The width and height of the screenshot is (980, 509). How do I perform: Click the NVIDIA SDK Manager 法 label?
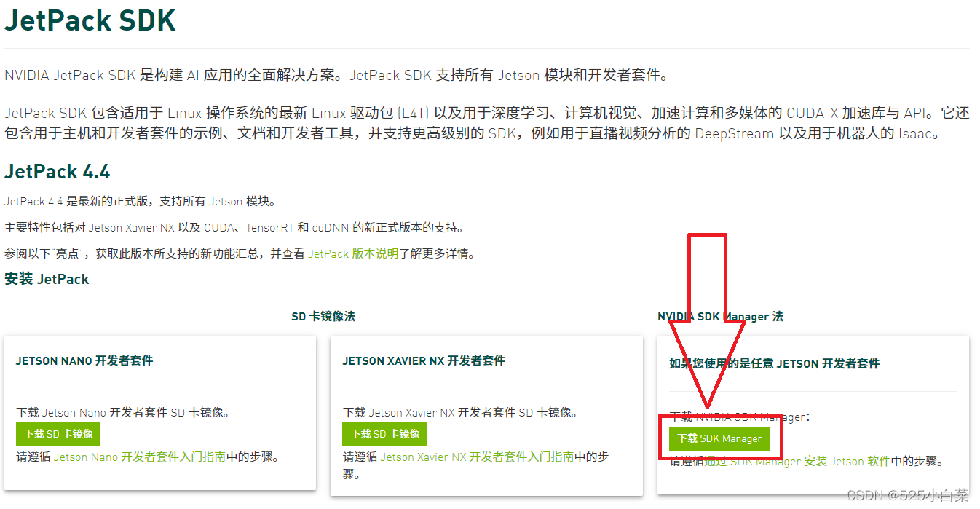click(720, 317)
